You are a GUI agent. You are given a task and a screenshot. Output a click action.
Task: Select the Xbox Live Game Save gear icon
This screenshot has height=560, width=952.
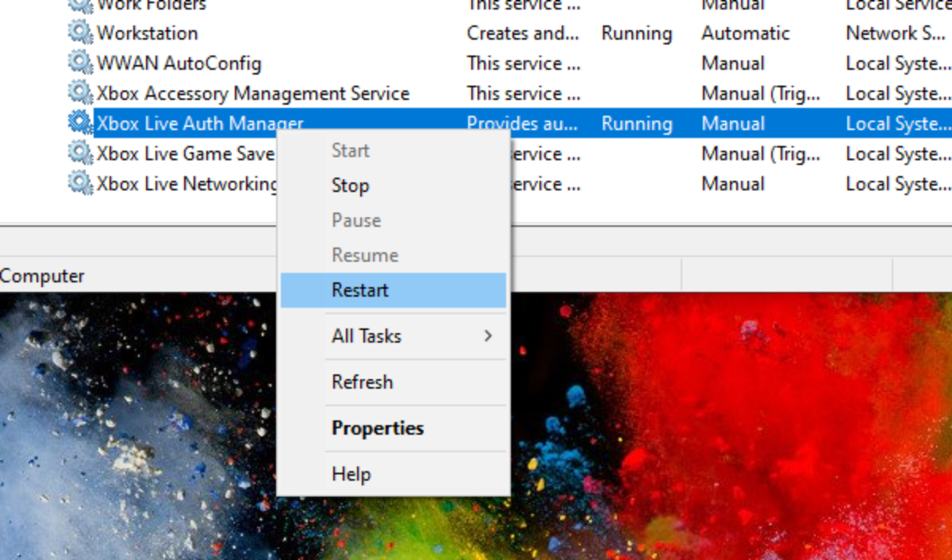(x=79, y=152)
